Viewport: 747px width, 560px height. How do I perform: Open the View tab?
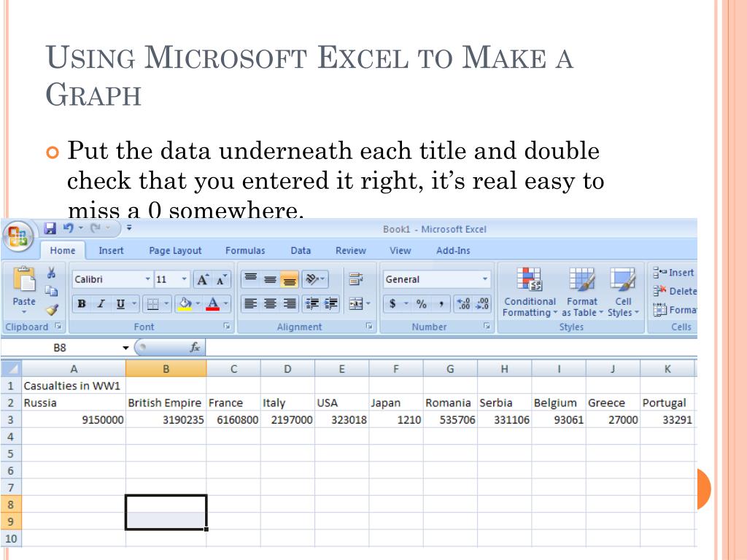pyautogui.click(x=400, y=251)
